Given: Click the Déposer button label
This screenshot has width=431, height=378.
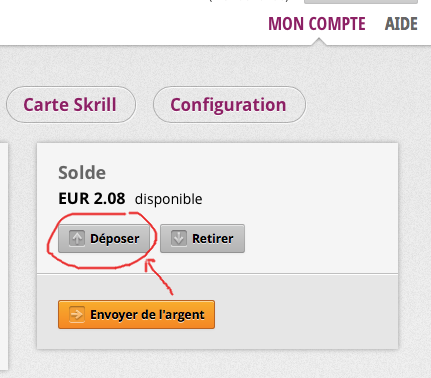Looking at the screenshot, I should 115,239.
